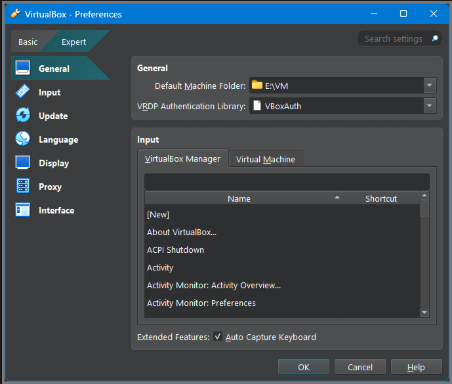Click the scroll-up arrow of shortcut list
This screenshot has height=384, width=452.
(x=424, y=196)
